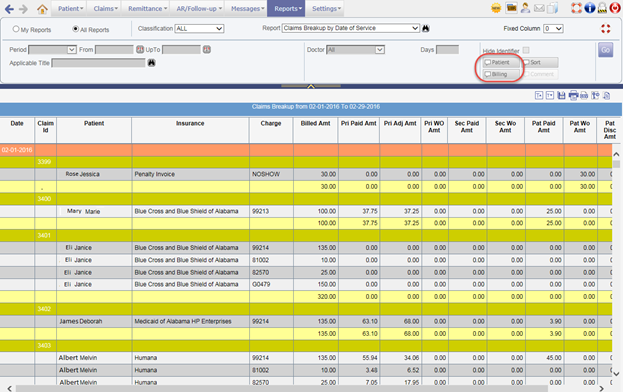Click the Applicable Title input field
This screenshot has width=623, height=392.
[x=99, y=63]
